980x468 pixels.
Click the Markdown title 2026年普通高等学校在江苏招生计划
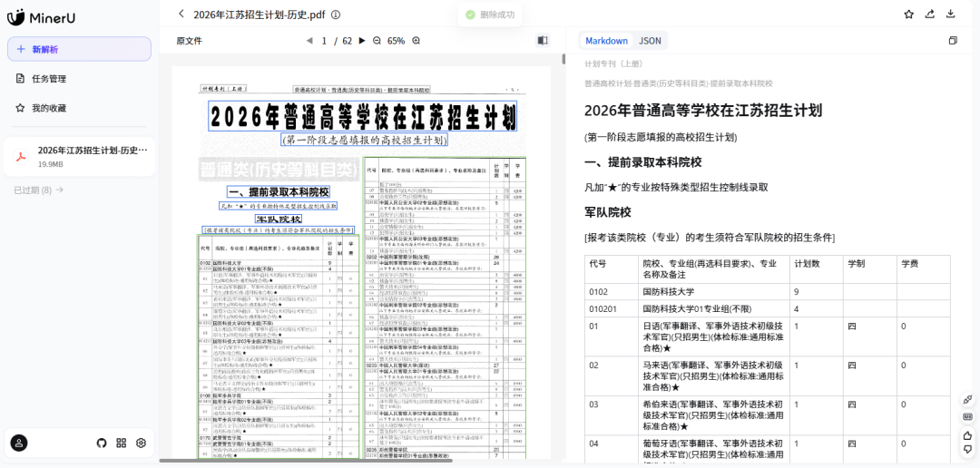pyautogui.click(x=702, y=111)
